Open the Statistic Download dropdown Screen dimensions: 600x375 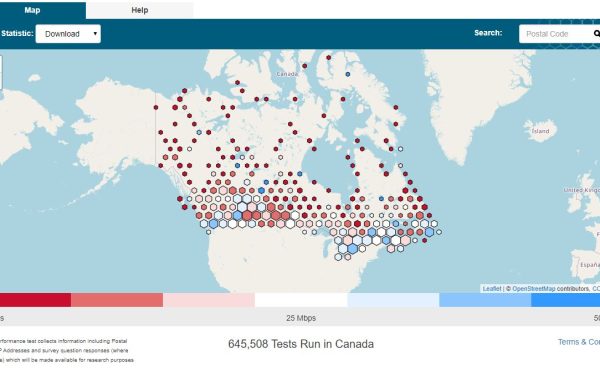coord(68,34)
